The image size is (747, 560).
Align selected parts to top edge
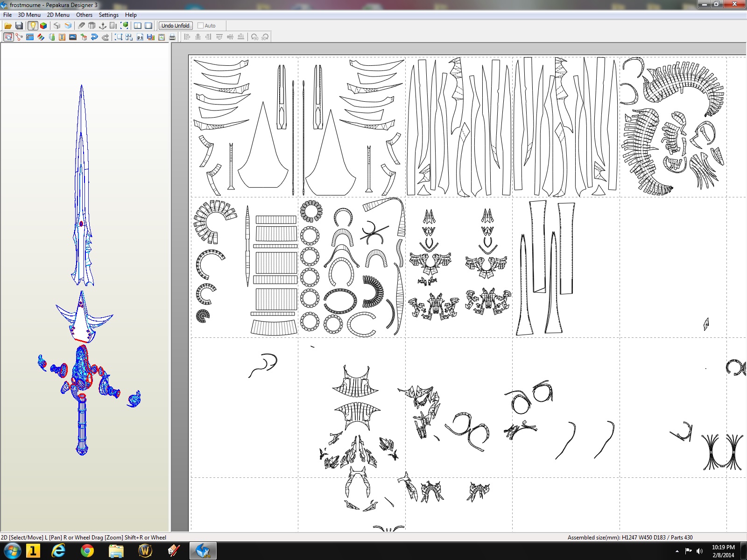[x=219, y=37]
